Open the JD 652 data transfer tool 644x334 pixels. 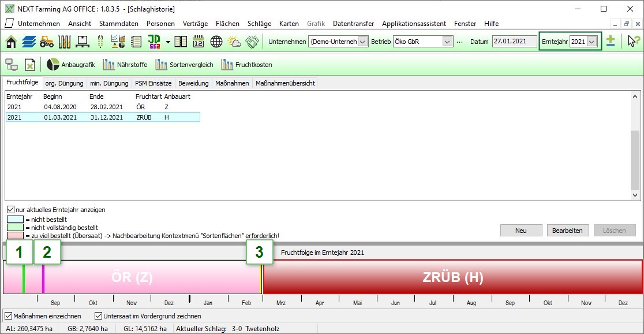[x=153, y=41]
